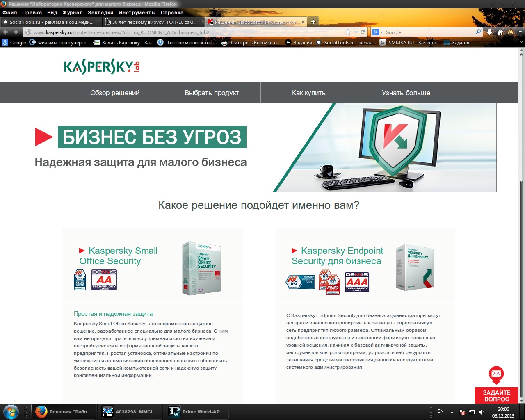Go forward with the browser forward arrow

tap(16, 32)
